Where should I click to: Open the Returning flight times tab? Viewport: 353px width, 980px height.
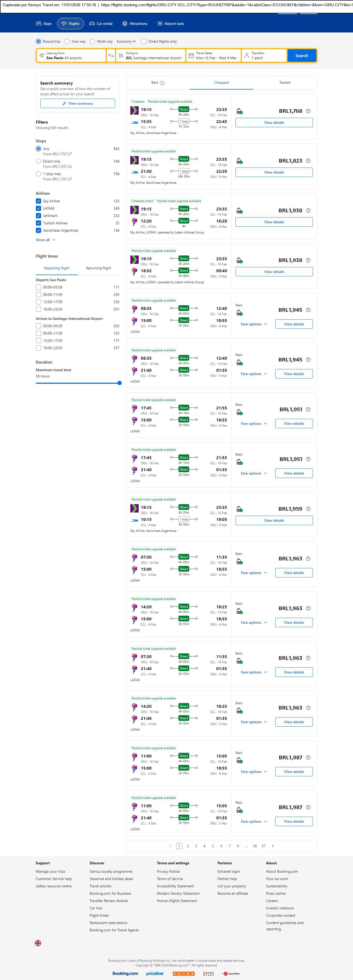click(98, 268)
